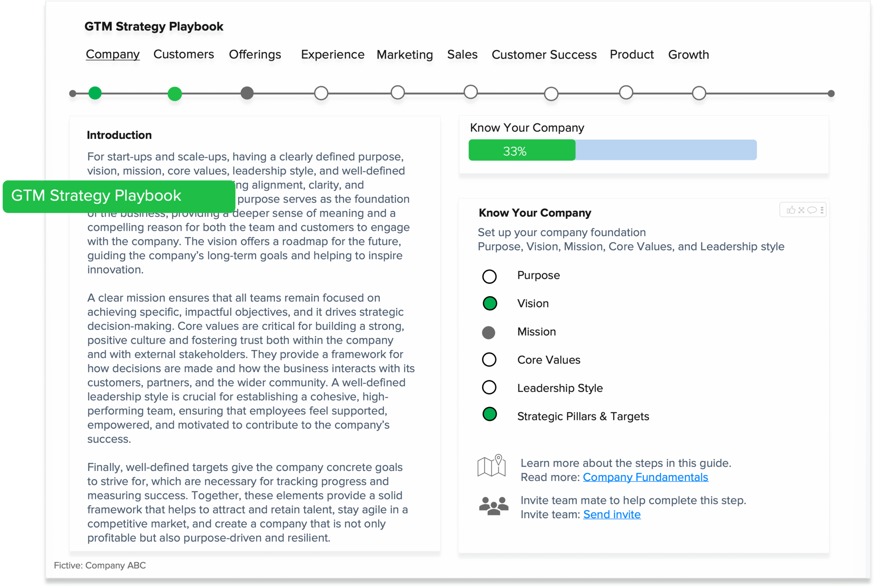This screenshot has height=588, width=876.
Task: Click the map guide icon
Action: pos(491,466)
